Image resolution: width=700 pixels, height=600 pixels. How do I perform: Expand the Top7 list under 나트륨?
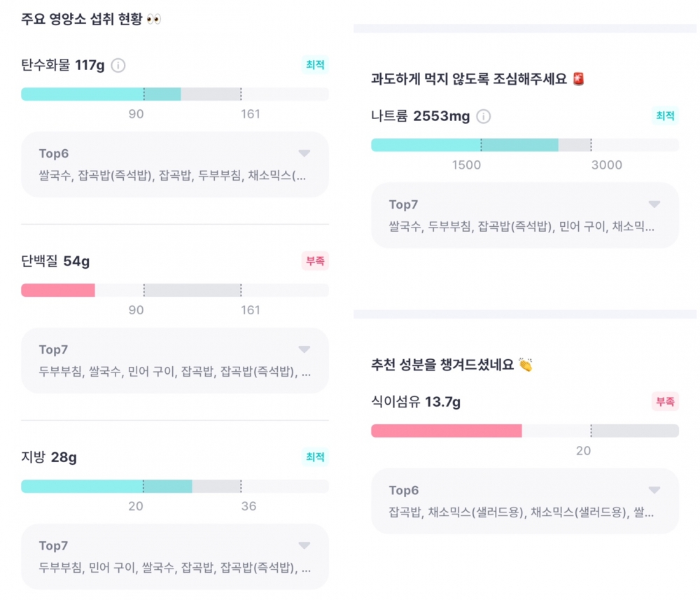coord(654,204)
